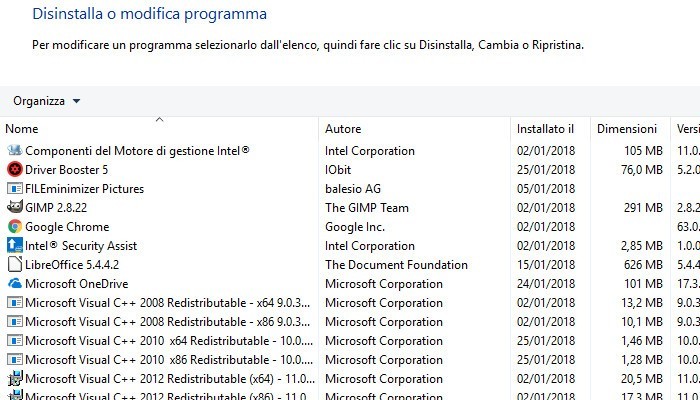The width and height of the screenshot is (700, 400).
Task: Click the sort arrow above Nome
Action: (x=159, y=119)
